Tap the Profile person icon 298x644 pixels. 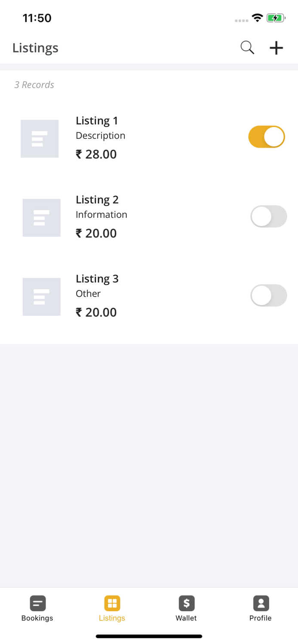point(261,604)
